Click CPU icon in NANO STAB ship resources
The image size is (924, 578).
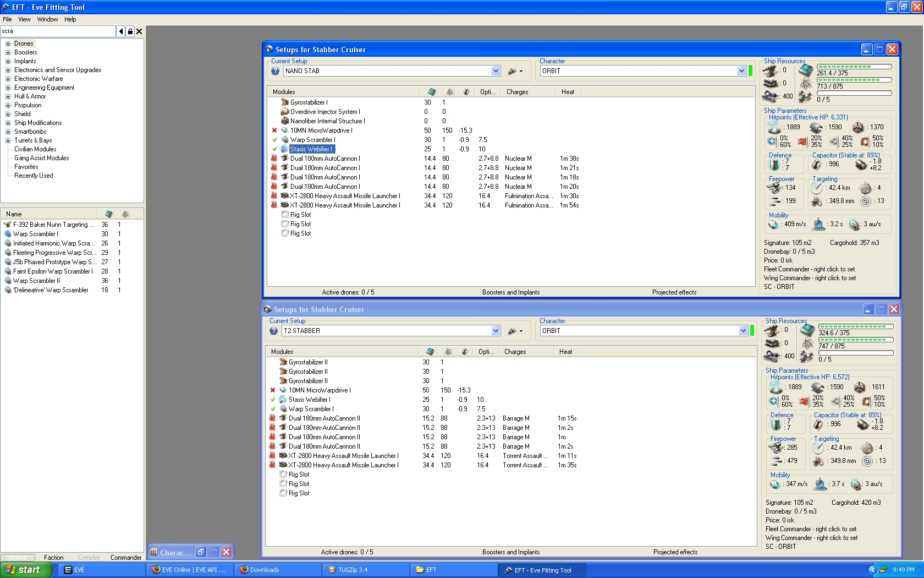pos(806,70)
